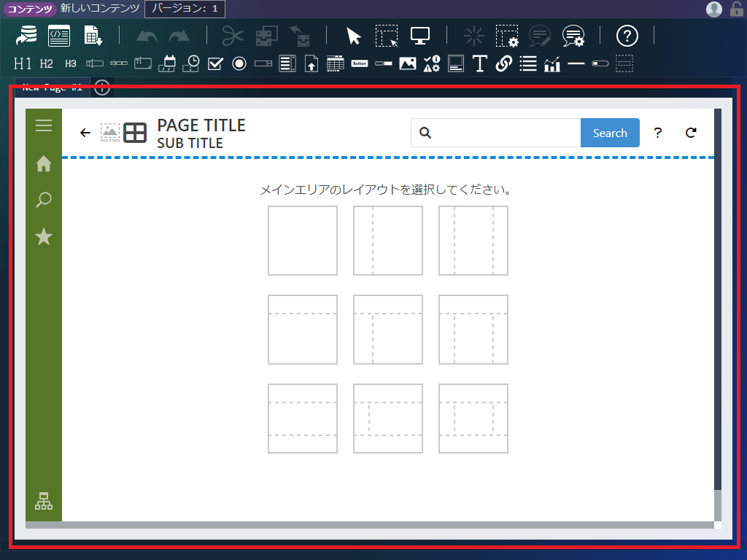This screenshot has width=747, height=560.
Task: Choose header, footer and three columns layout
Action: point(473,419)
